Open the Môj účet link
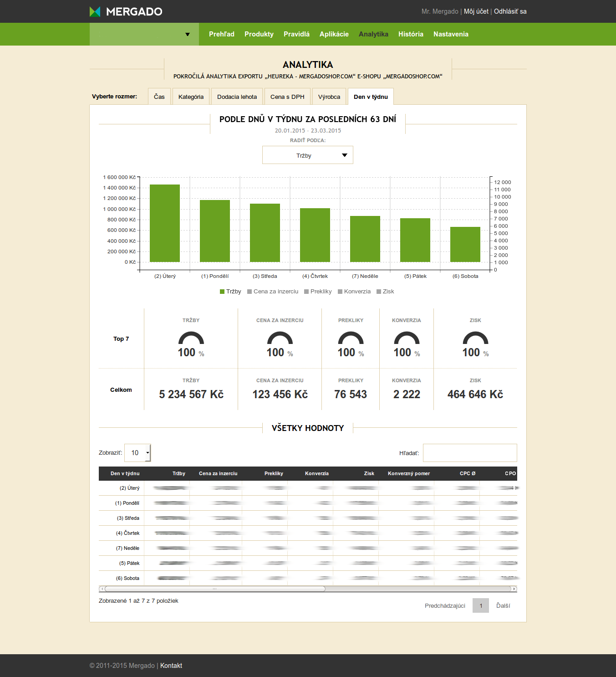The image size is (616, 677). pyautogui.click(x=476, y=11)
